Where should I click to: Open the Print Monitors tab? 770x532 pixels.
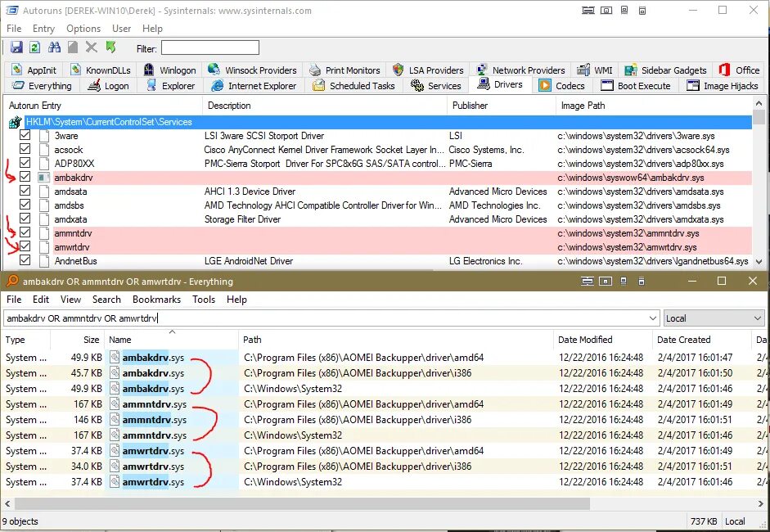[x=345, y=70]
